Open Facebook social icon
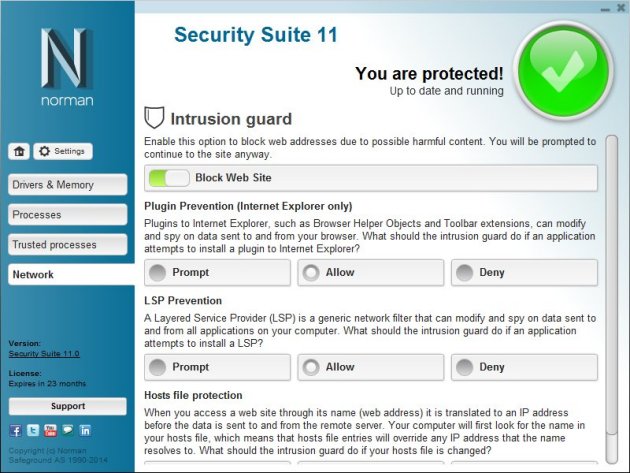The image size is (630, 473). point(16,431)
